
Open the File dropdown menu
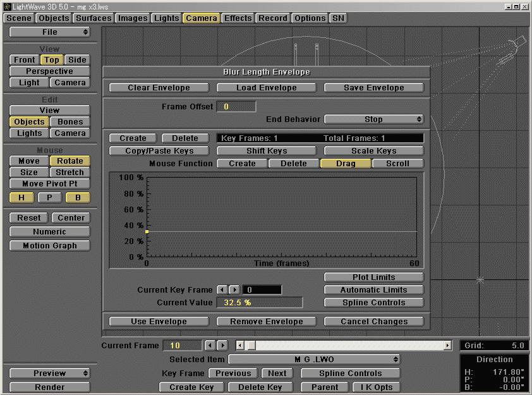[49, 32]
